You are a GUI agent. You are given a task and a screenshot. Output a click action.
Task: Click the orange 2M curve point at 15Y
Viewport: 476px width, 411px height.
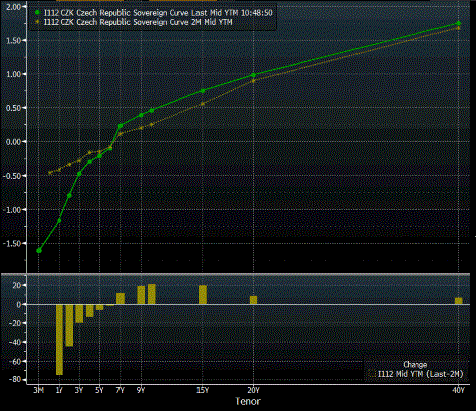(x=203, y=104)
